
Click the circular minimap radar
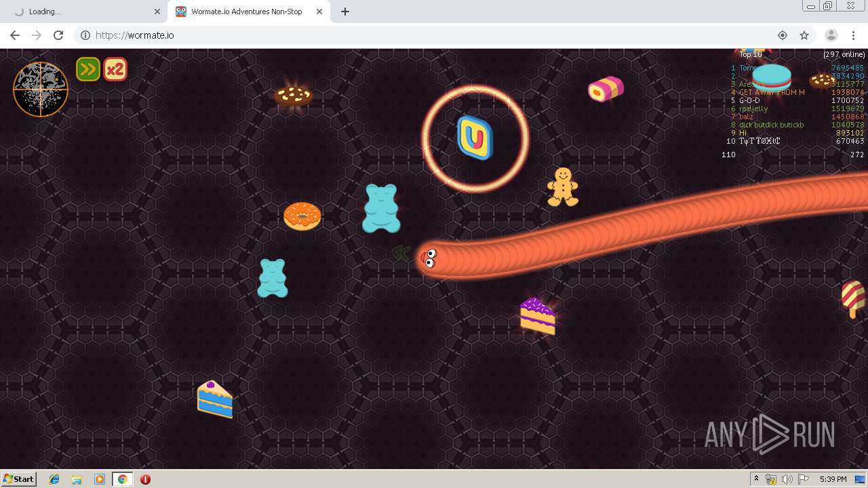coord(41,89)
